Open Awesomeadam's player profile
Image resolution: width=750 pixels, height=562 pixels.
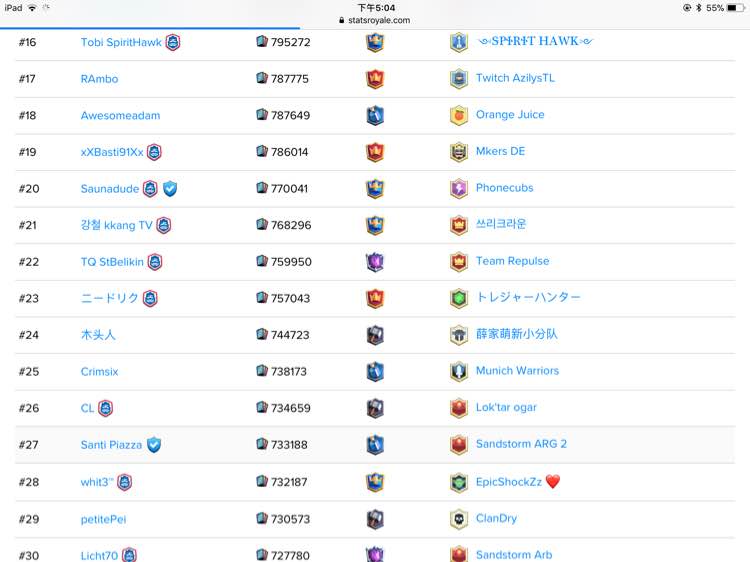click(121, 116)
